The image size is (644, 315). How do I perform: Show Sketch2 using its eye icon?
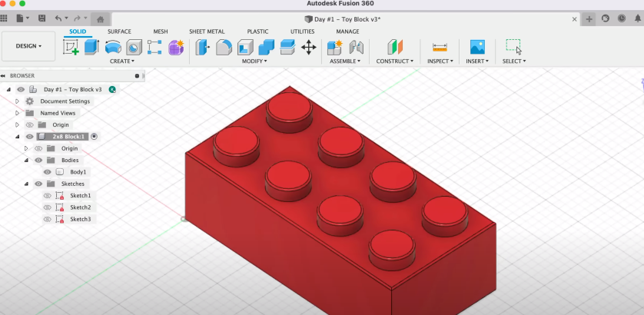48,207
